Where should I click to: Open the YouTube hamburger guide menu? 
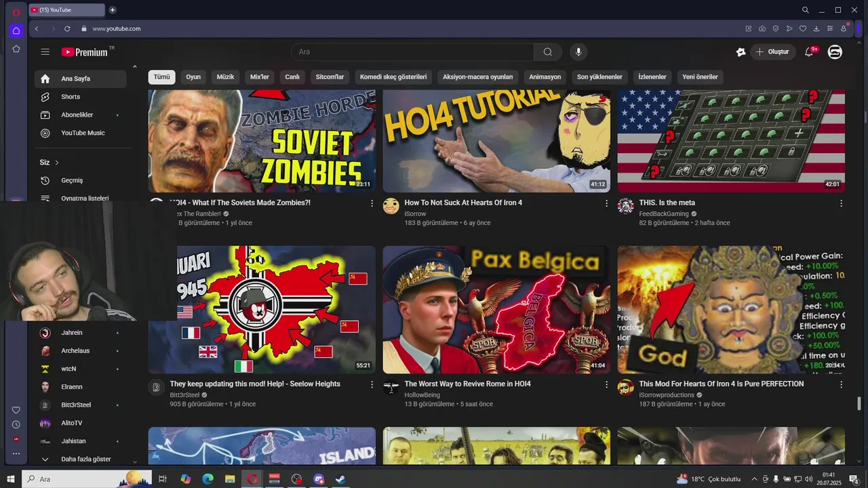pos(45,52)
